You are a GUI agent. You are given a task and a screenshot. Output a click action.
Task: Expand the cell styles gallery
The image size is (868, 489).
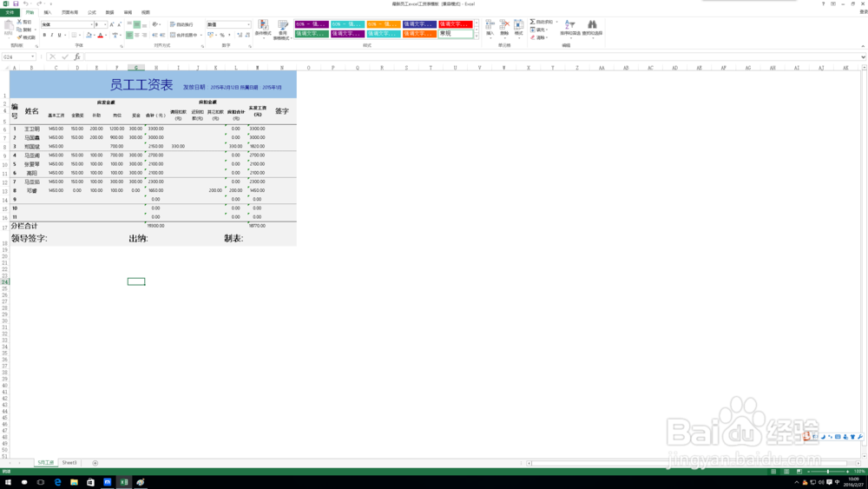pyautogui.click(x=477, y=36)
